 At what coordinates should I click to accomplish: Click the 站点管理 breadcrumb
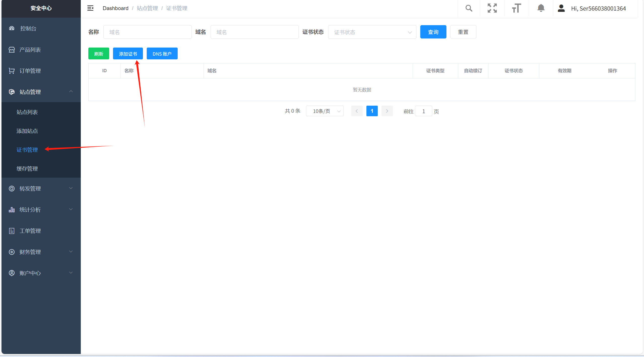coord(147,8)
